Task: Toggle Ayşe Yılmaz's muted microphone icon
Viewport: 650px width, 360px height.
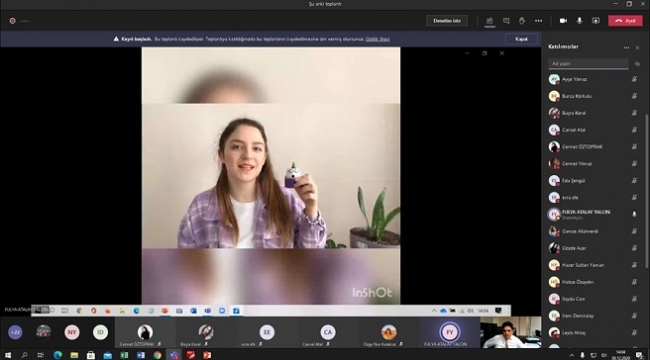Action: pos(634,79)
